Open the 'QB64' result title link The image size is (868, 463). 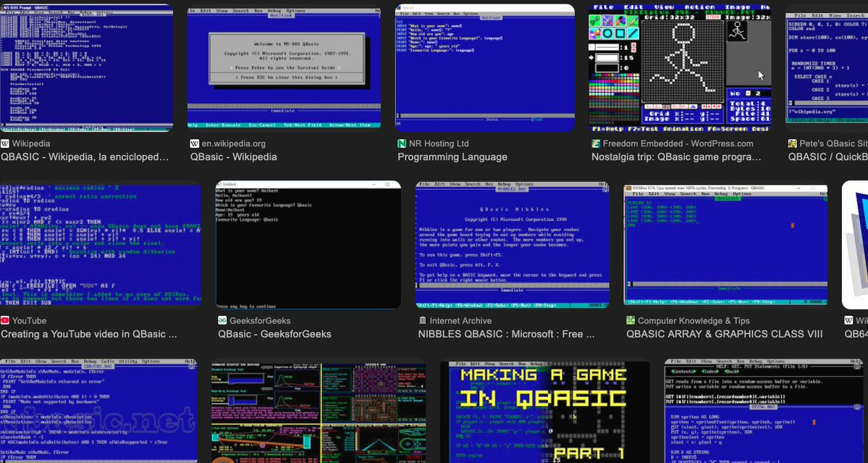[856, 334]
